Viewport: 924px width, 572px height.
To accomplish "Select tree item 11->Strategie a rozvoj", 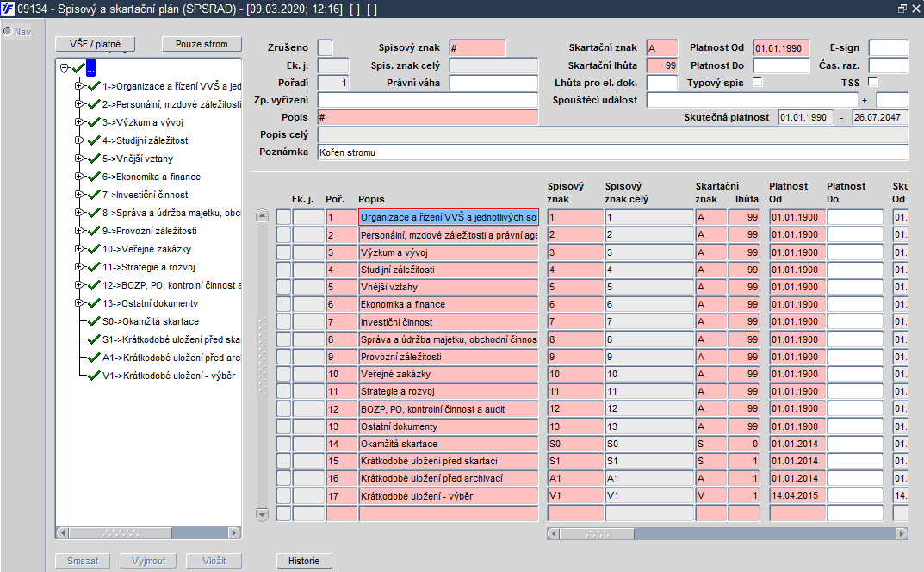I will 148,267.
